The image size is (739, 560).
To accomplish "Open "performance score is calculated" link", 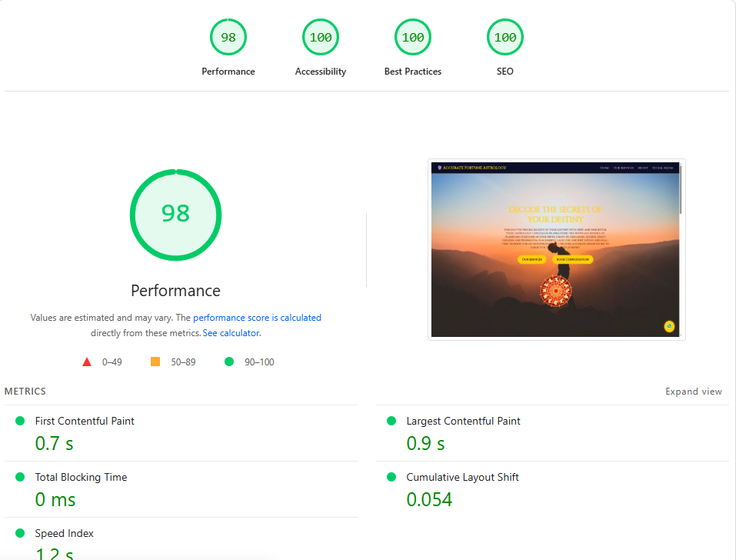I will (x=257, y=318).
